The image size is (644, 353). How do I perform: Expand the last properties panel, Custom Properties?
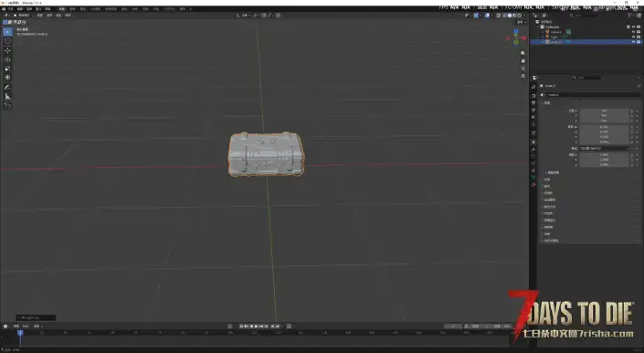(550, 241)
